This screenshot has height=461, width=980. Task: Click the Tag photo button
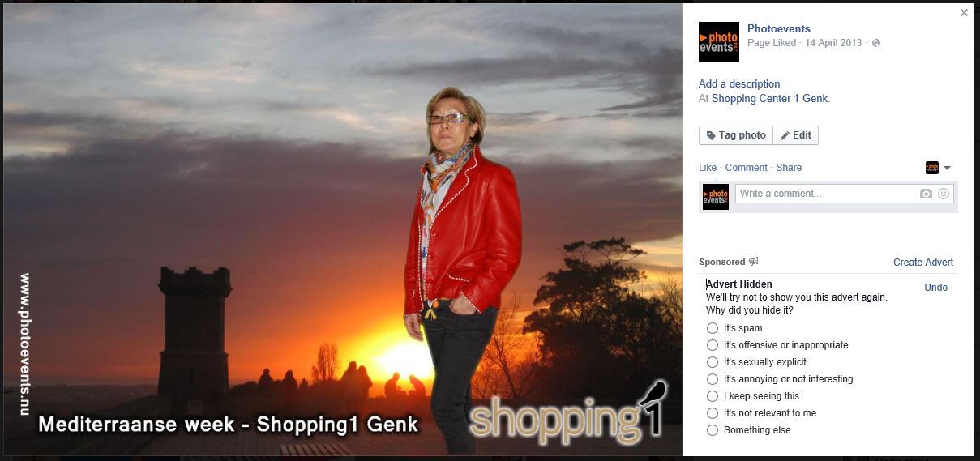736,135
